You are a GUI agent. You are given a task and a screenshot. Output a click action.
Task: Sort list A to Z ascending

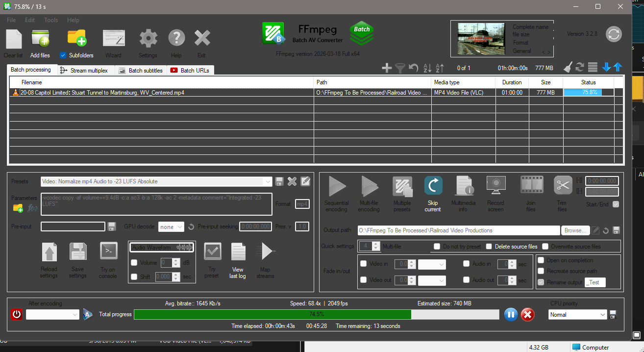(x=440, y=68)
